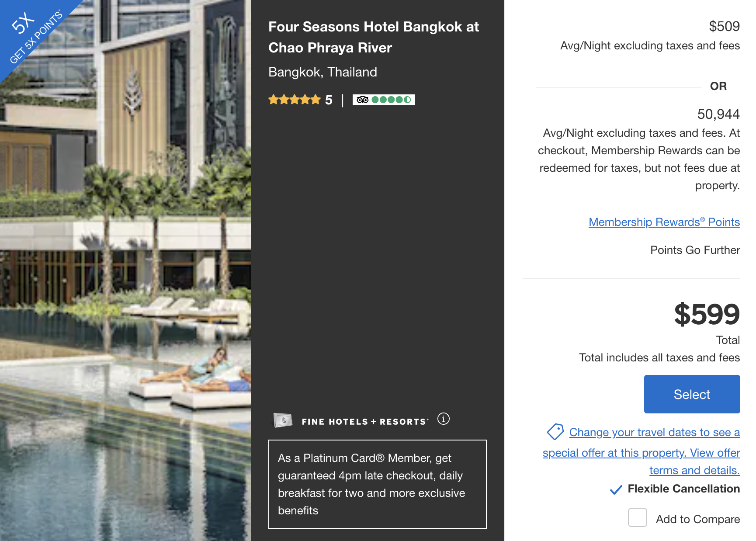Click the $599 total price
This screenshot has height=541, width=756.
(706, 314)
